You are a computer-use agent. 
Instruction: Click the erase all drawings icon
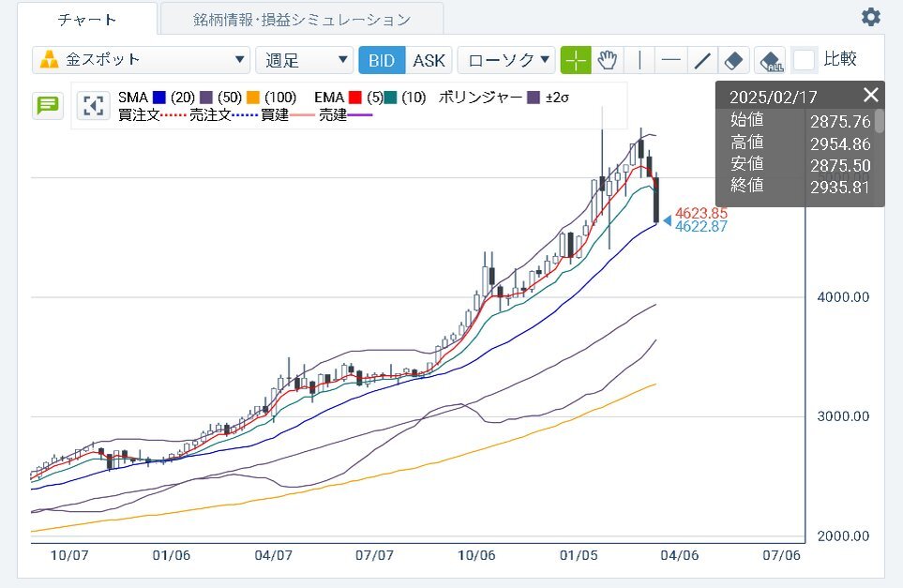click(x=770, y=61)
